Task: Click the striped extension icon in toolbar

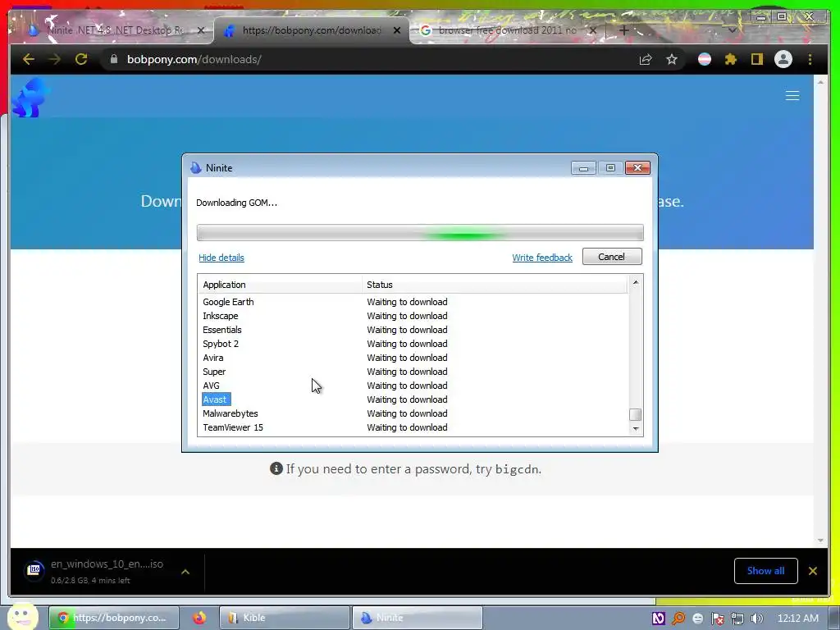Action: [x=705, y=59]
